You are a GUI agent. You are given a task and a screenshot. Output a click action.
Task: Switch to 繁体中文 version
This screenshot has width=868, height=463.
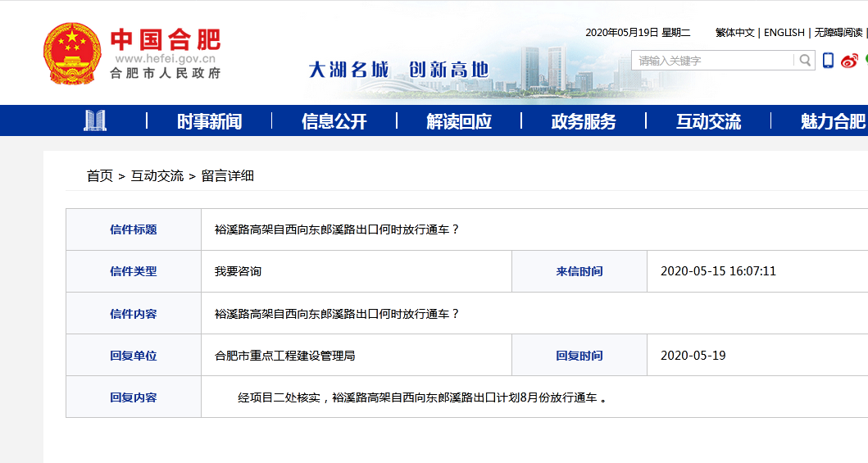coord(734,33)
